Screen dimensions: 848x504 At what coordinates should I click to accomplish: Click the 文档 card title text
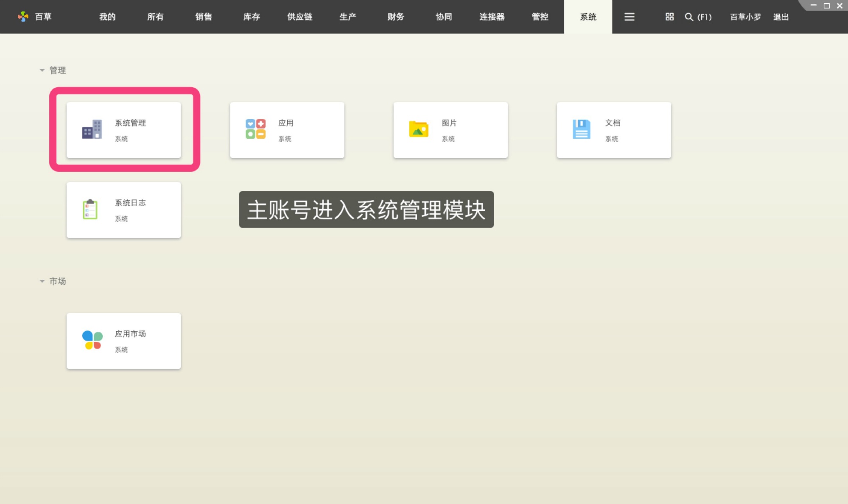613,123
